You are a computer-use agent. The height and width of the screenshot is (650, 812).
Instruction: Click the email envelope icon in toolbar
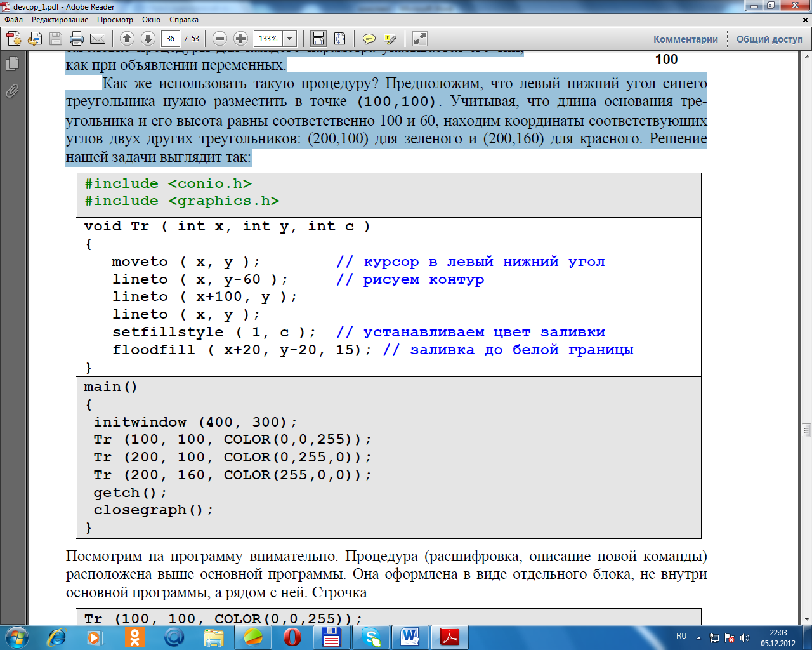(98, 39)
